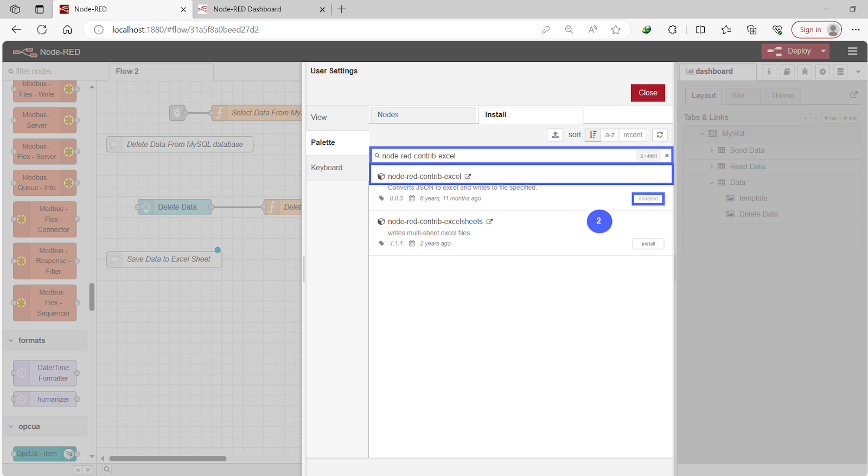Click the Select Data From MySQL function node

(257, 113)
